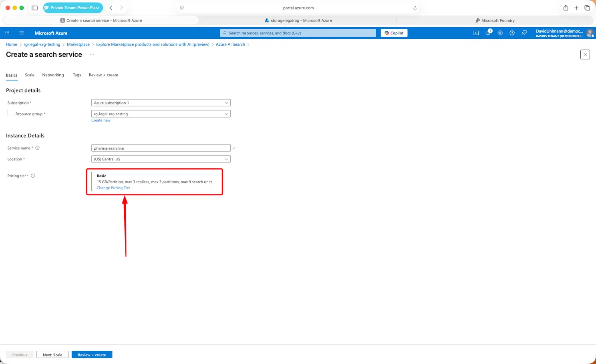Open the DavidUhlmann account menu
Image resolution: width=596 pixels, height=364 pixels.
click(x=564, y=33)
